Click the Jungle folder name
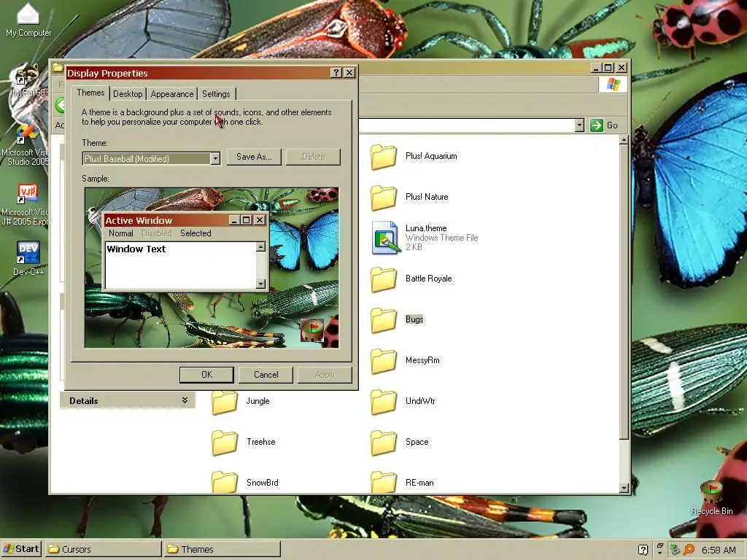Image resolution: width=747 pixels, height=560 pixels. click(258, 401)
